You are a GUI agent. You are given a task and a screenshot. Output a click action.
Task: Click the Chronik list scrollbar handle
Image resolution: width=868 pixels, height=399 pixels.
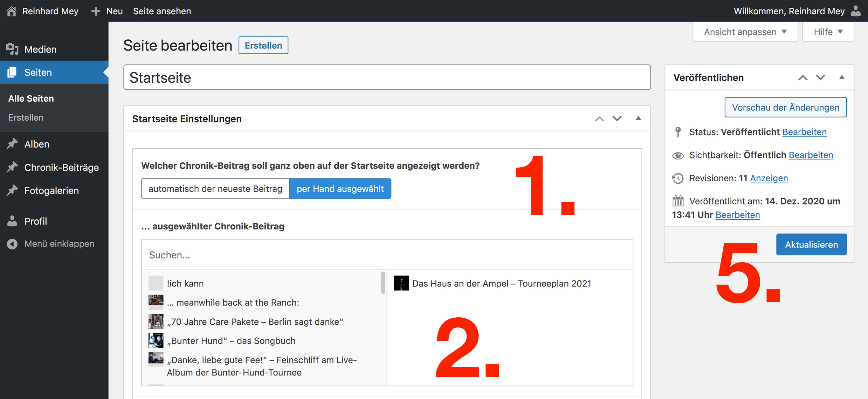pos(383,282)
